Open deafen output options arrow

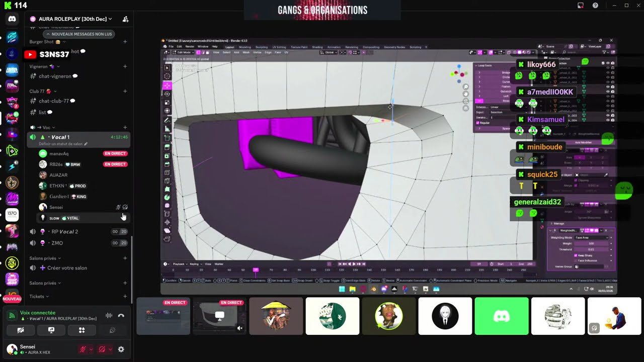click(110, 349)
